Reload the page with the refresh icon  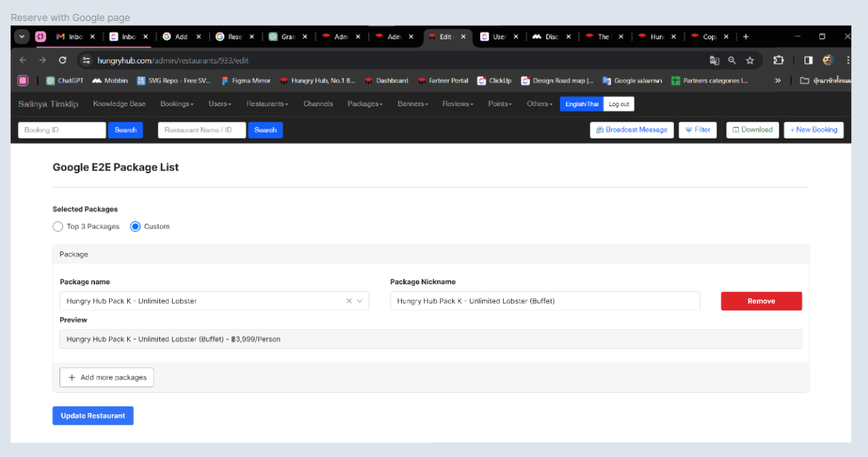(62, 61)
